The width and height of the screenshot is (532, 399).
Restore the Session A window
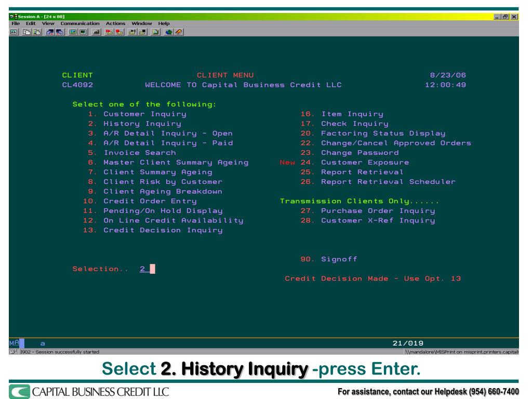[x=506, y=17]
